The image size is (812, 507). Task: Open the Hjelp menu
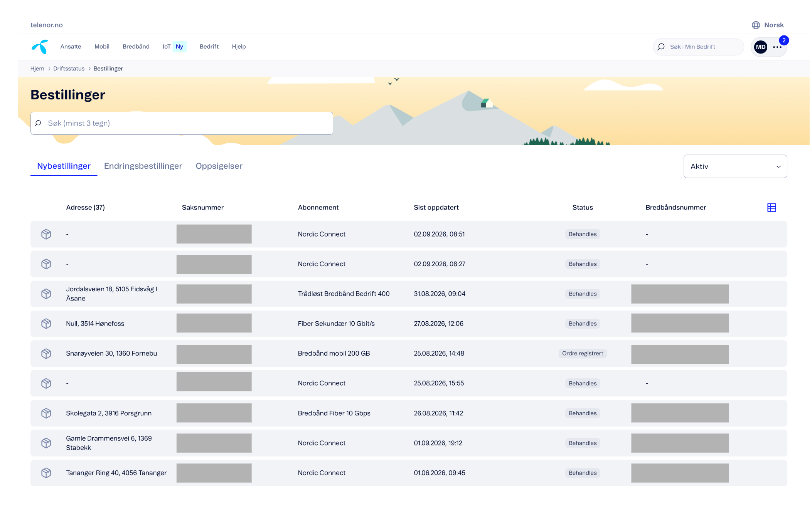[x=239, y=47]
